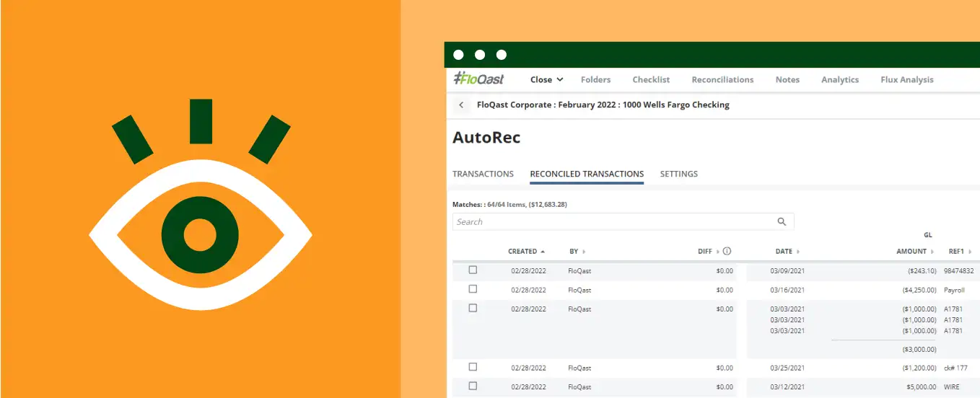The height and width of the screenshot is (398, 980).
Task: Go to Reconciliations
Action: tap(722, 80)
